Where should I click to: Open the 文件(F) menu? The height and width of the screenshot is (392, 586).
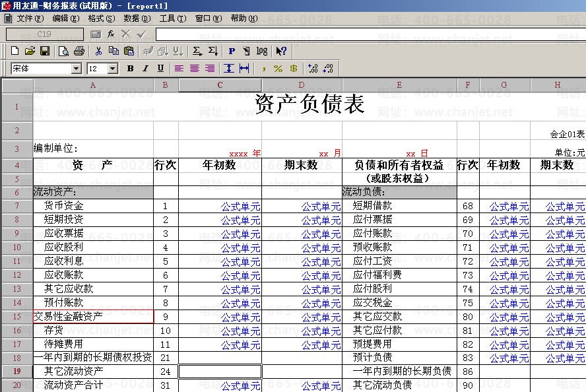tap(30, 18)
